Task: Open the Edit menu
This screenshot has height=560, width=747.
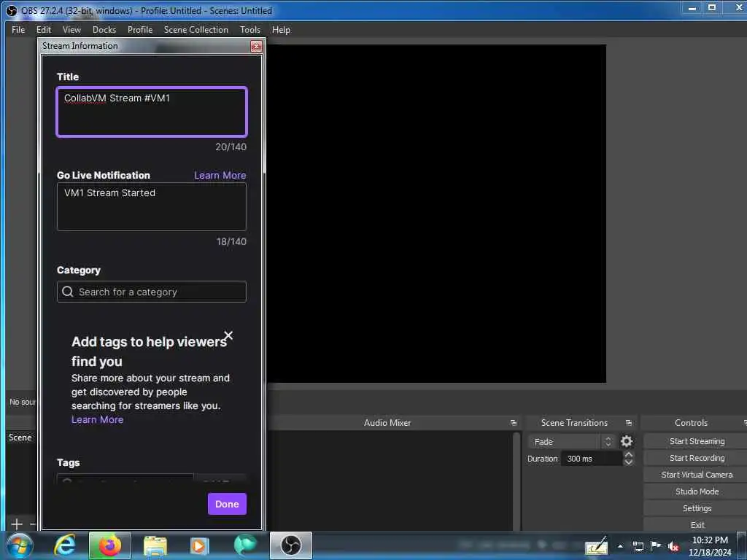Action: pyautogui.click(x=43, y=29)
